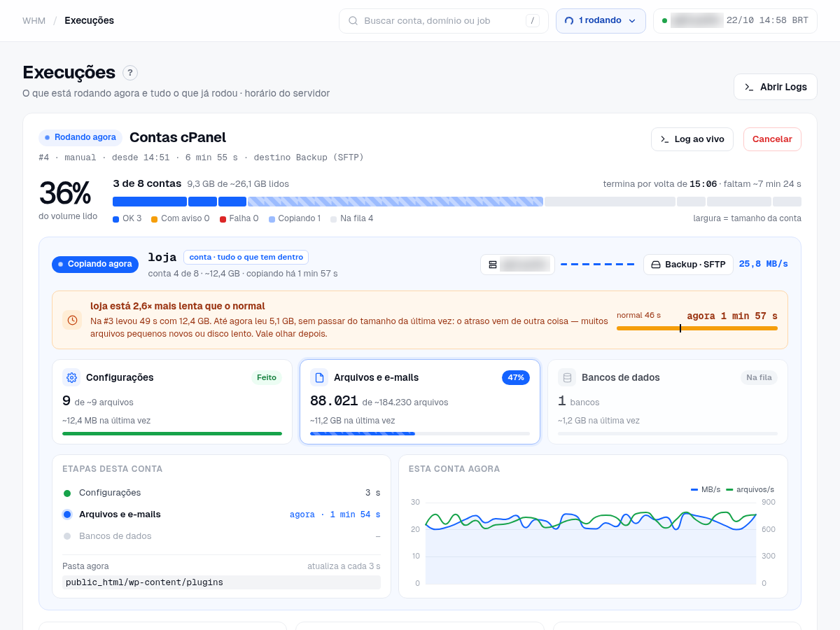
Task: Click the OK 3 legend swatch
Action: point(115,219)
